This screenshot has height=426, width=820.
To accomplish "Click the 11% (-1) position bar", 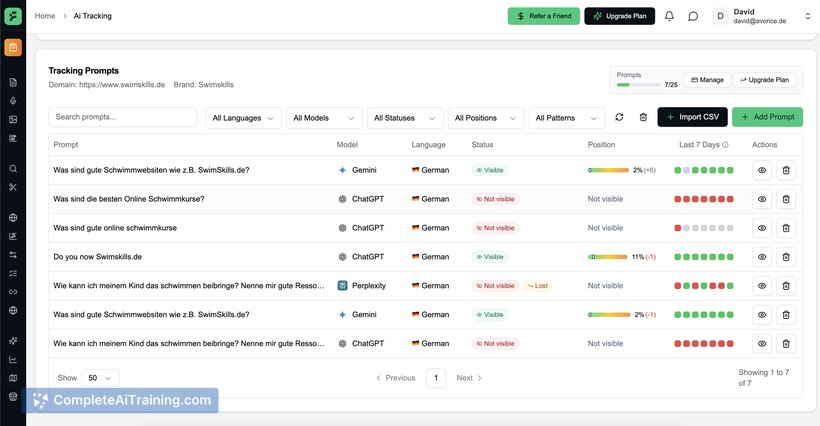I will pos(607,257).
